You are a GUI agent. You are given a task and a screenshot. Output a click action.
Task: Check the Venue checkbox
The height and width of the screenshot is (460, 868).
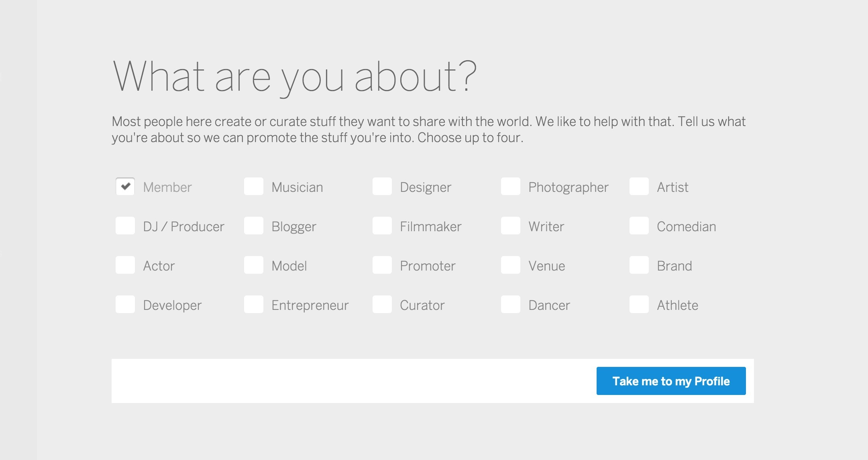pos(511,265)
